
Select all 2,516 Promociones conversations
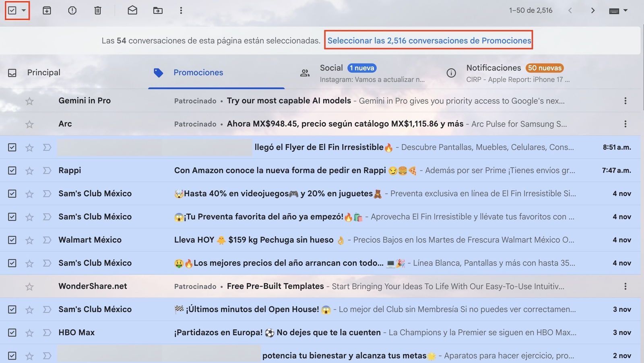tap(429, 40)
